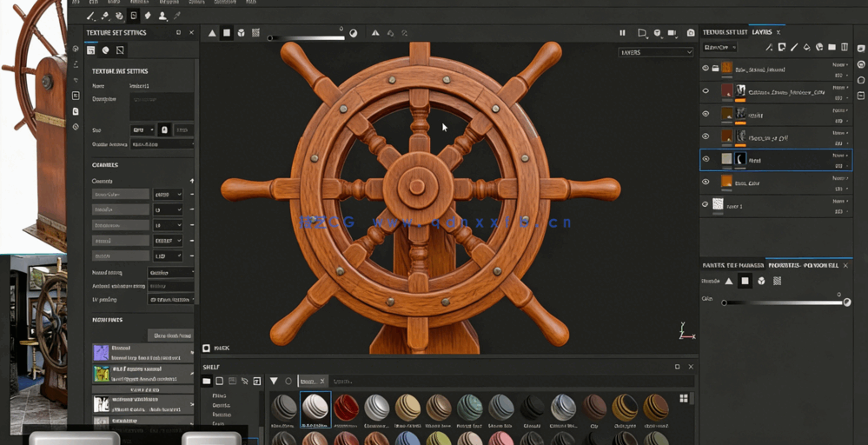This screenshot has height=445, width=868.
Task: Click the shelf filter funnel icon
Action: coord(274,381)
